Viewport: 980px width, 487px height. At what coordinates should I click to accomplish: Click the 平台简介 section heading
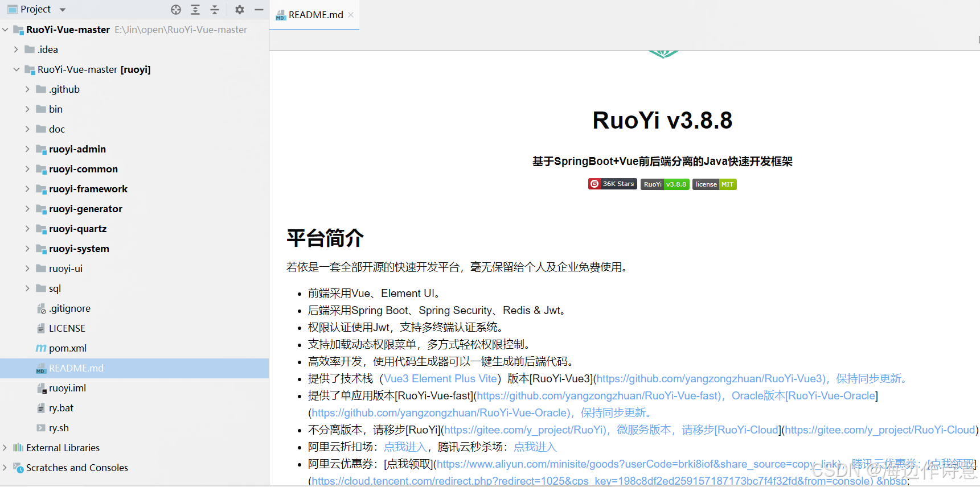click(x=325, y=238)
